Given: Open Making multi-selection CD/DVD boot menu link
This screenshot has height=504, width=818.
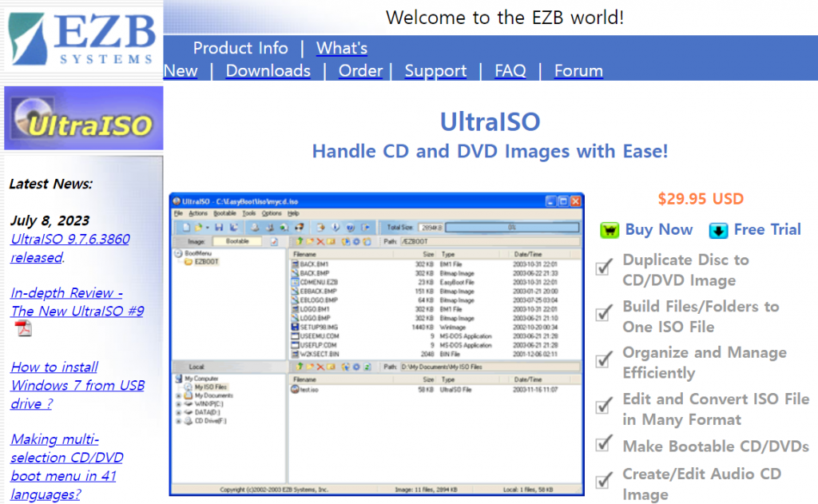Looking at the screenshot, I should tap(67, 466).
